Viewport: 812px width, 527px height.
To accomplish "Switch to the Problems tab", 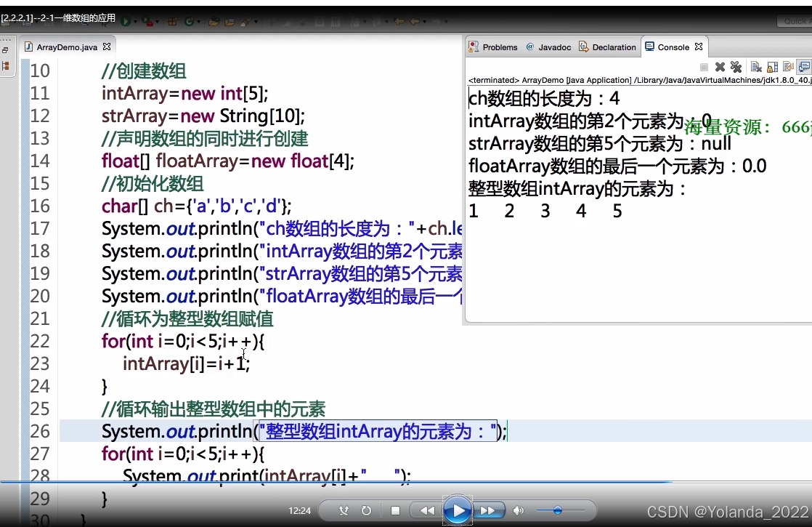I will click(x=493, y=47).
